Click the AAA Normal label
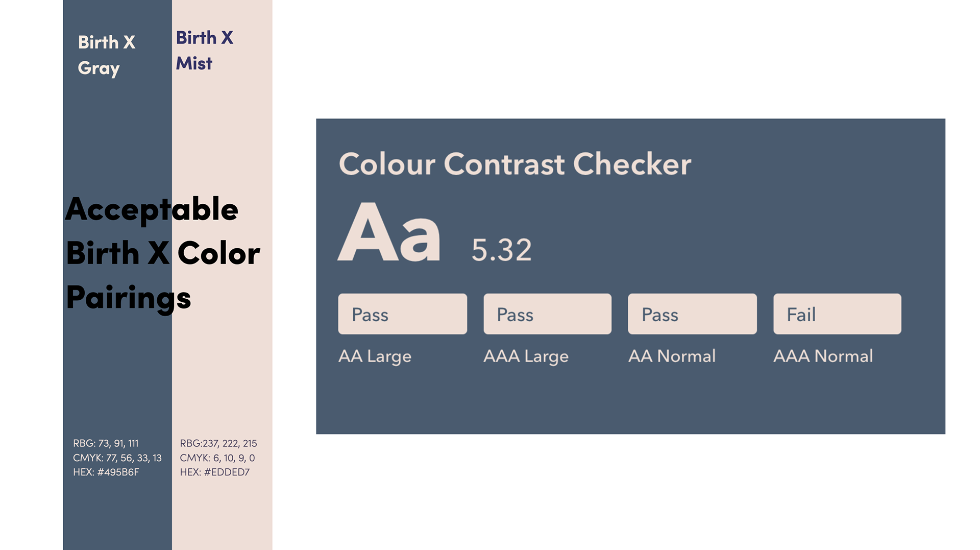This screenshot has width=980, height=550. coord(823,356)
